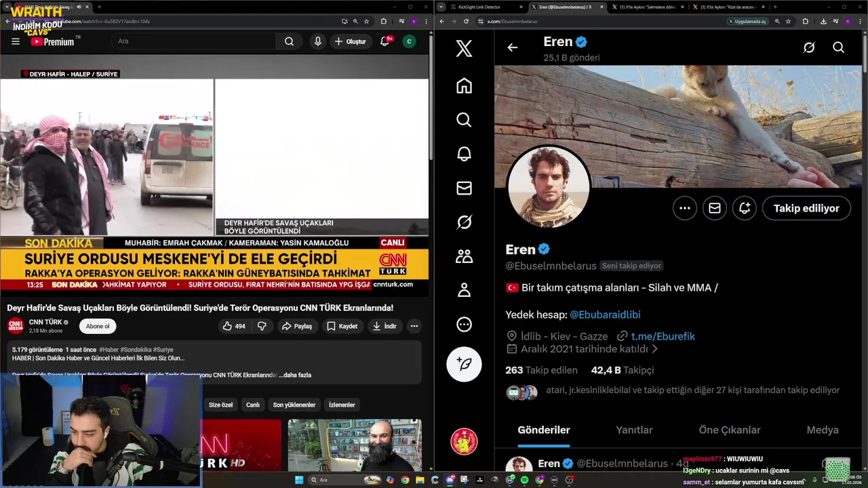The width and height of the screenshot is (868, 488).
Task: Click the YouTube search magnifier button
Action: [x=289, y=41]
